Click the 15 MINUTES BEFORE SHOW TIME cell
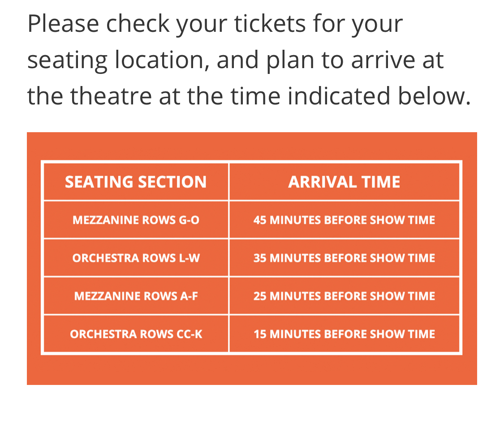 coord(344,334)
